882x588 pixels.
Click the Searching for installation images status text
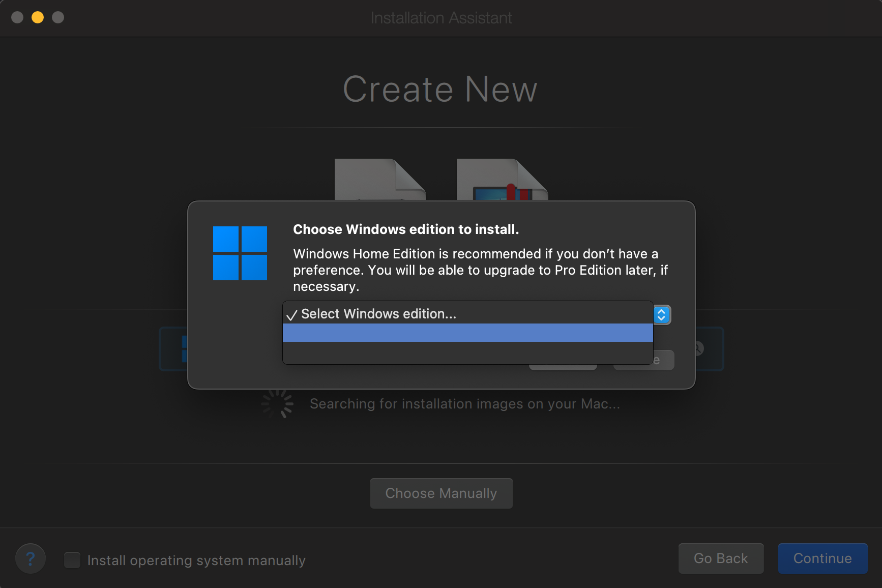pyautogui.click(x=464, y=404)
